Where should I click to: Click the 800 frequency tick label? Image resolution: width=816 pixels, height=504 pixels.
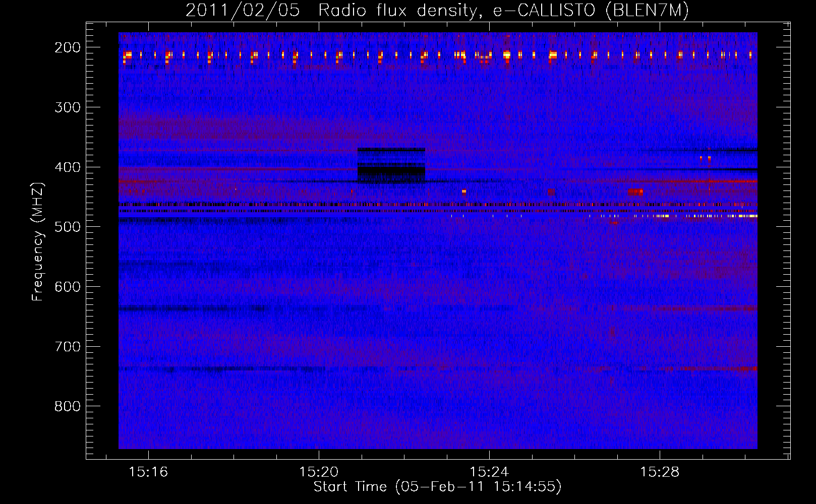coord(68,406)
